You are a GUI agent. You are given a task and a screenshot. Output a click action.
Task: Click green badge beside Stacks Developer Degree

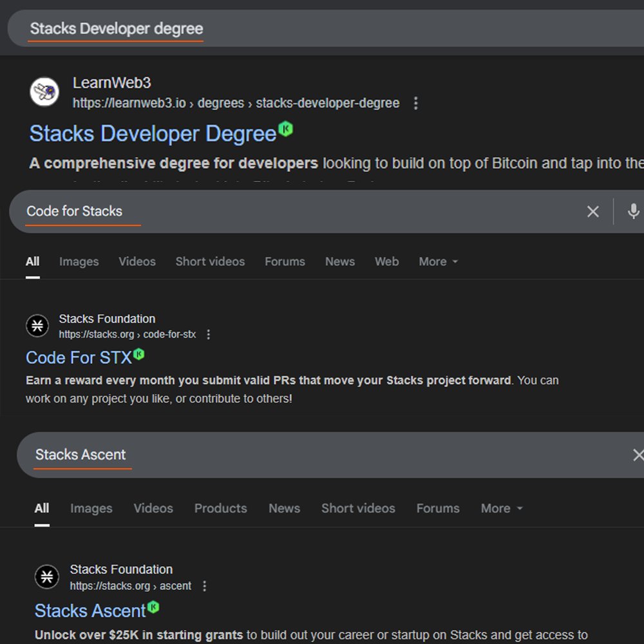285,129
